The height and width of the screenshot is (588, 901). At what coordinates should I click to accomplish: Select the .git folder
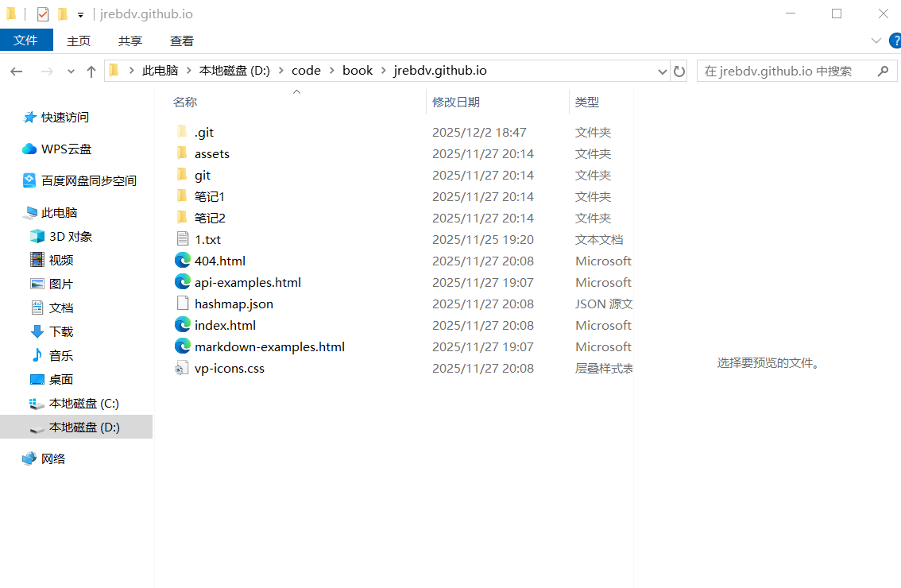[x=203, y=132]
